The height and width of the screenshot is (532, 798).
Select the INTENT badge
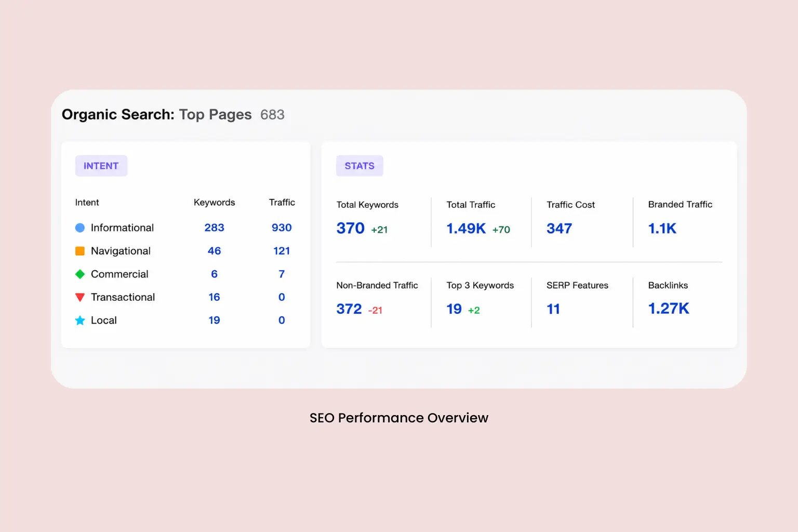tap(101, 166)
